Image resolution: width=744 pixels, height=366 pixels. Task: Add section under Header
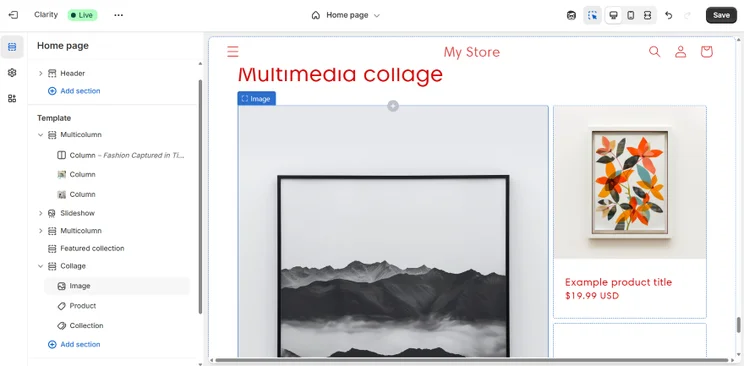point(74,91)
